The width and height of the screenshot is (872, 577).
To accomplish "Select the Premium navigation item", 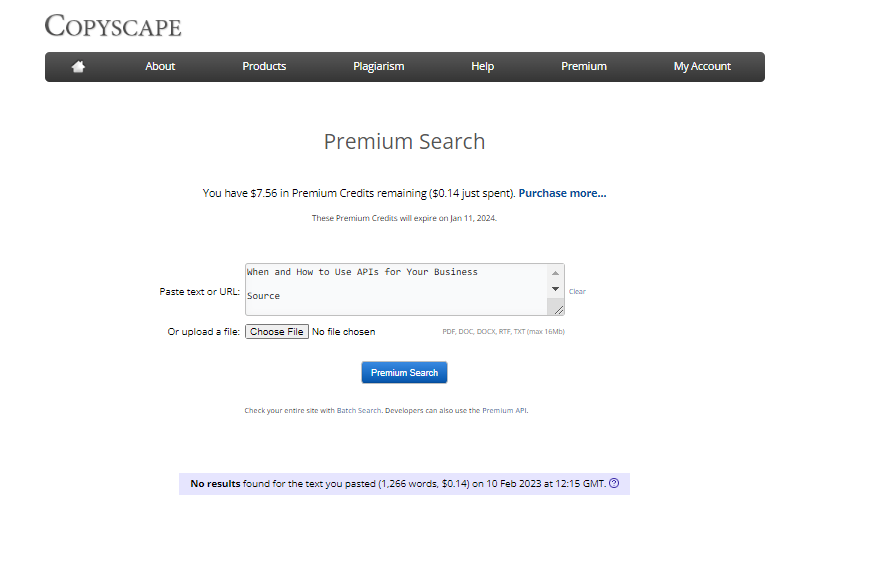I will (584, 66).
